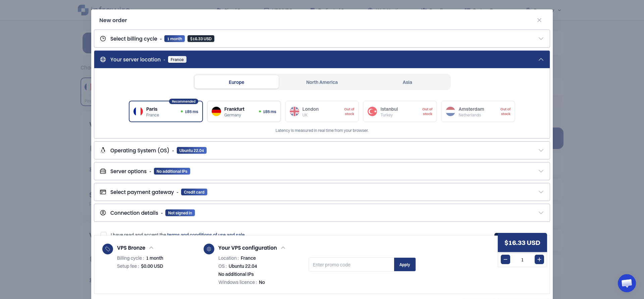Expand the Connection details chevron
The image size is (644, 299).
541,213
